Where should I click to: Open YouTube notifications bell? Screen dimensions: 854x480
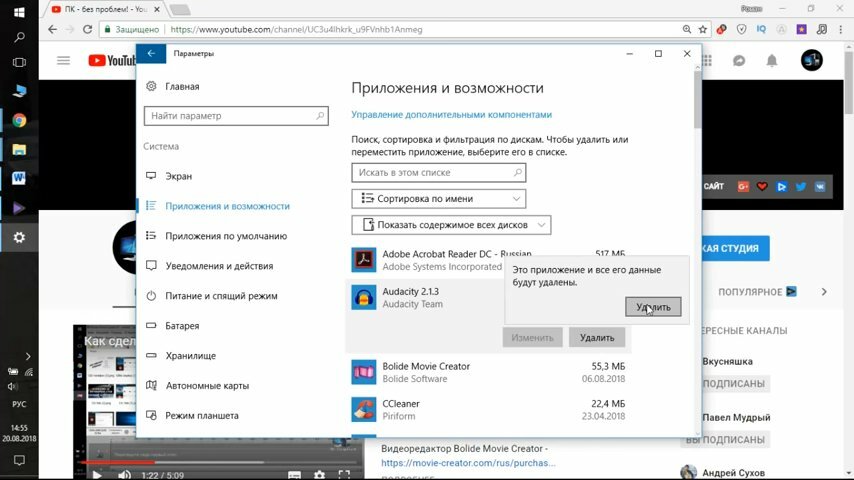772,60
